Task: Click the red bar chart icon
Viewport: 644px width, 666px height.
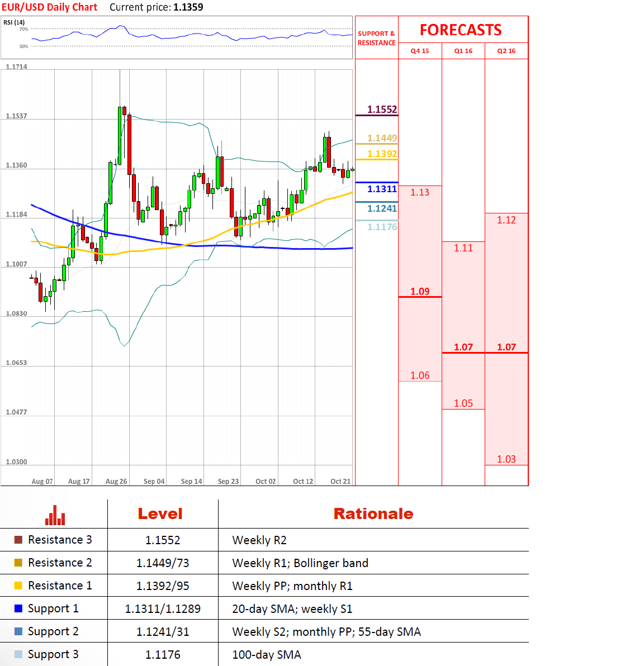Action: point(55,515)
